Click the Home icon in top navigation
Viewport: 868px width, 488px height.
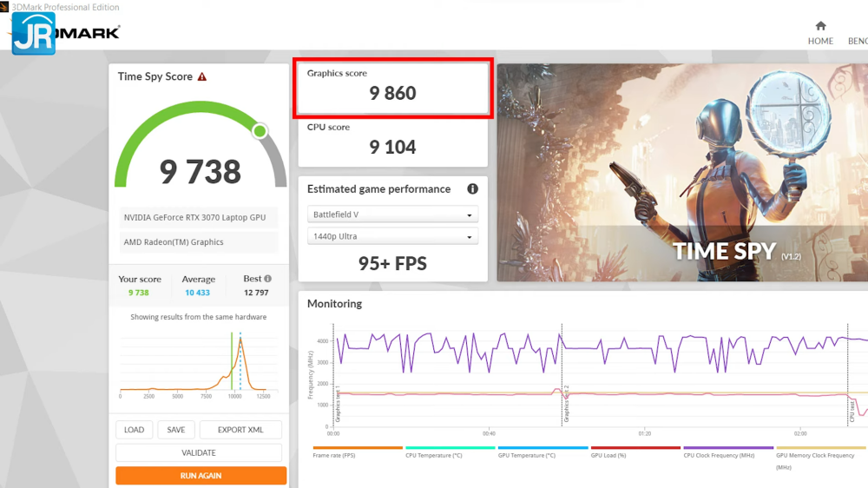(820, 26)
